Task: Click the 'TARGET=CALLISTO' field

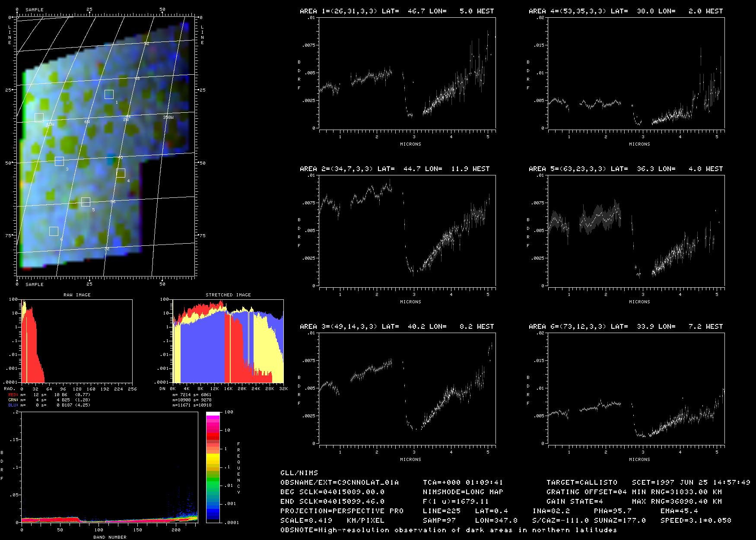Action: [582, 483]
